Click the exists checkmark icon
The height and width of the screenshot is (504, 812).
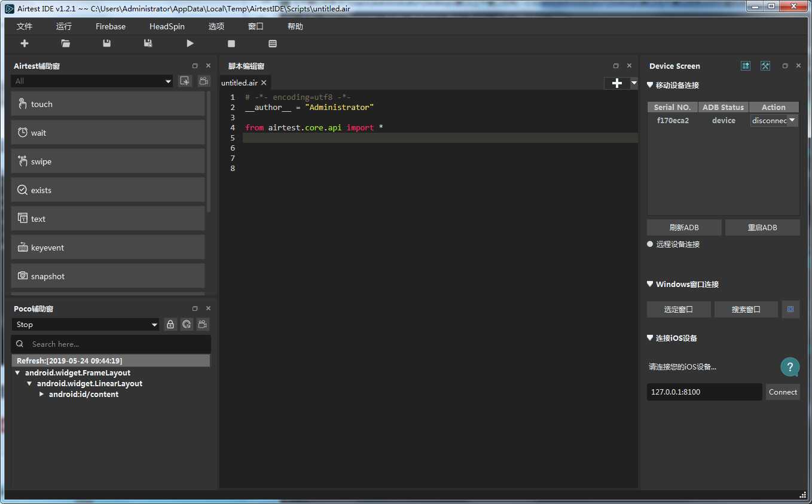point(23,190)
